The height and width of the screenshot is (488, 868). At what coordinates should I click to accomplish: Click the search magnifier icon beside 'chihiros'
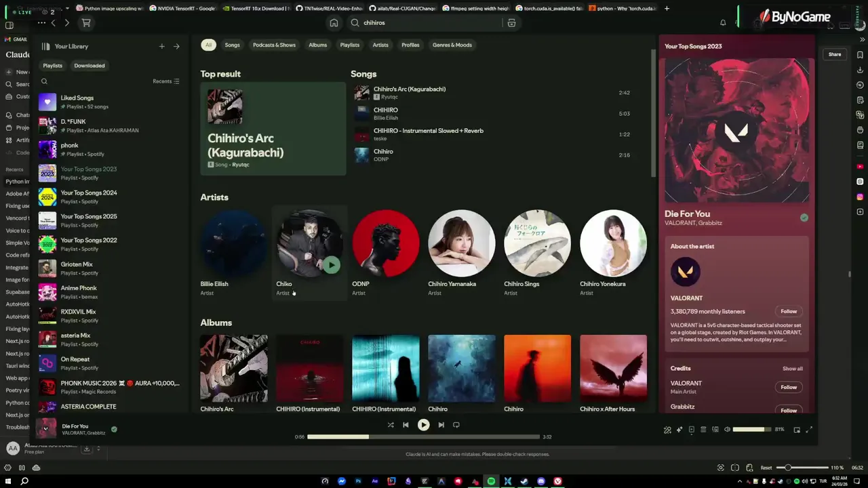[x=355, y=22]
